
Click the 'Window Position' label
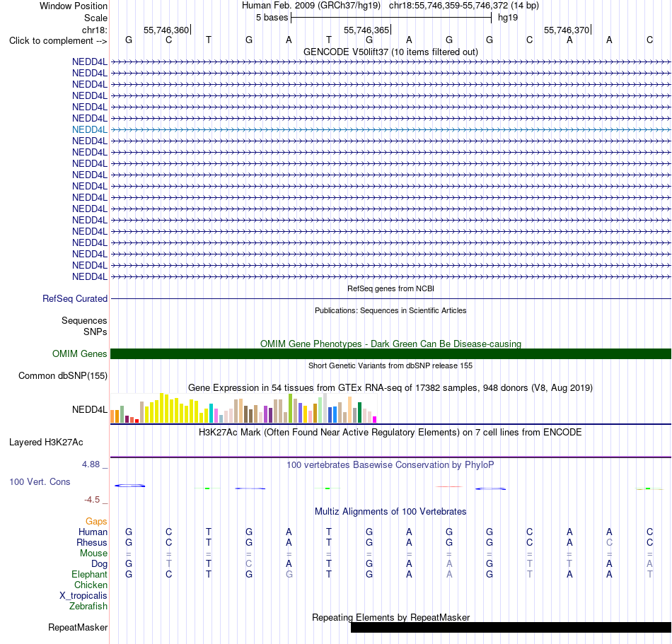point(74,6)
